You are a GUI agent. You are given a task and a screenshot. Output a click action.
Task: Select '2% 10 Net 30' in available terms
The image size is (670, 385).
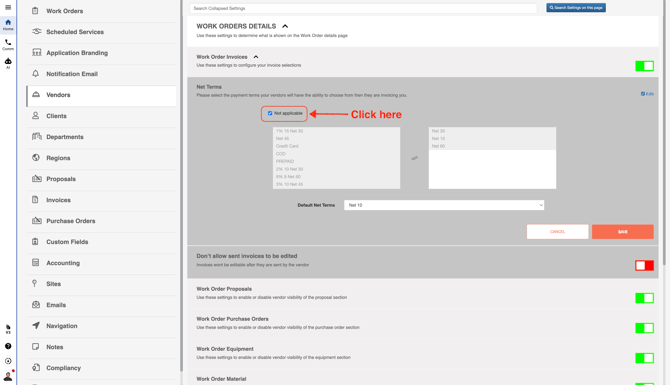tap(336, 169)
